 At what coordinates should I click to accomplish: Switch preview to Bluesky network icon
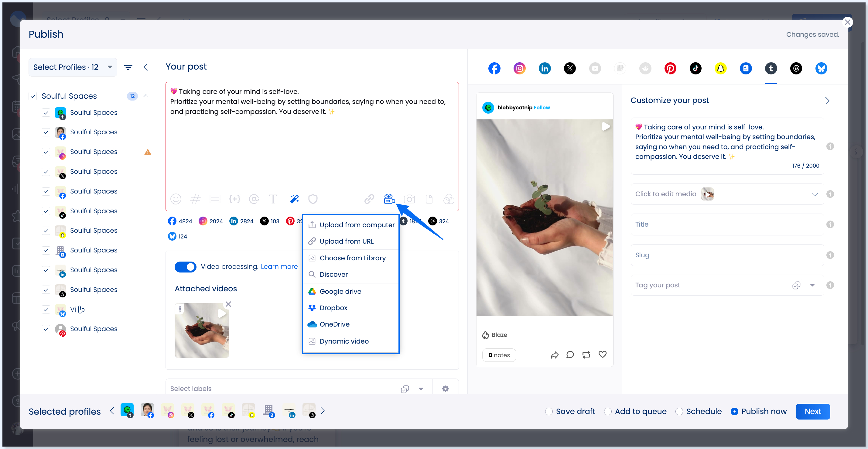(x=821, y=68)
